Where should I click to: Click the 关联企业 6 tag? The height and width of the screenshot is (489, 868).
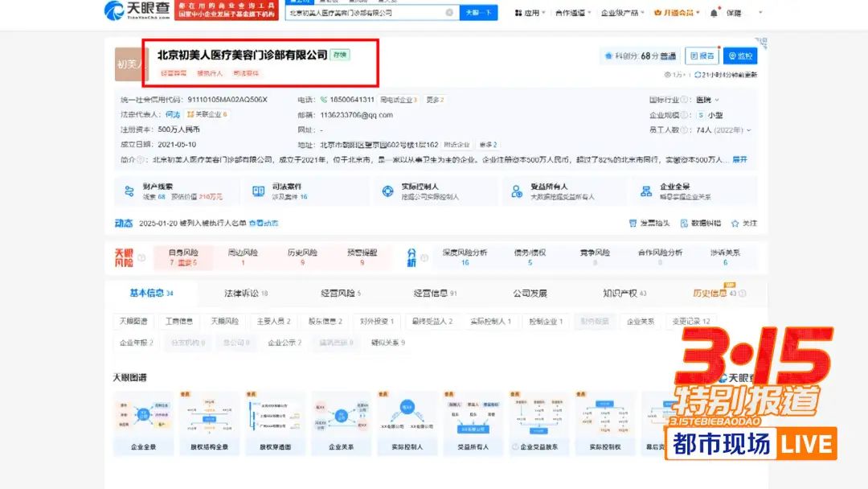coord(207,115)
